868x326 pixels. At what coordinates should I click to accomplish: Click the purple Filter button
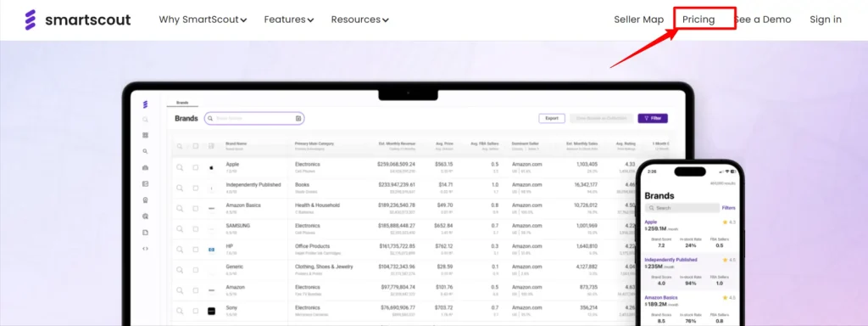point(653,118)
